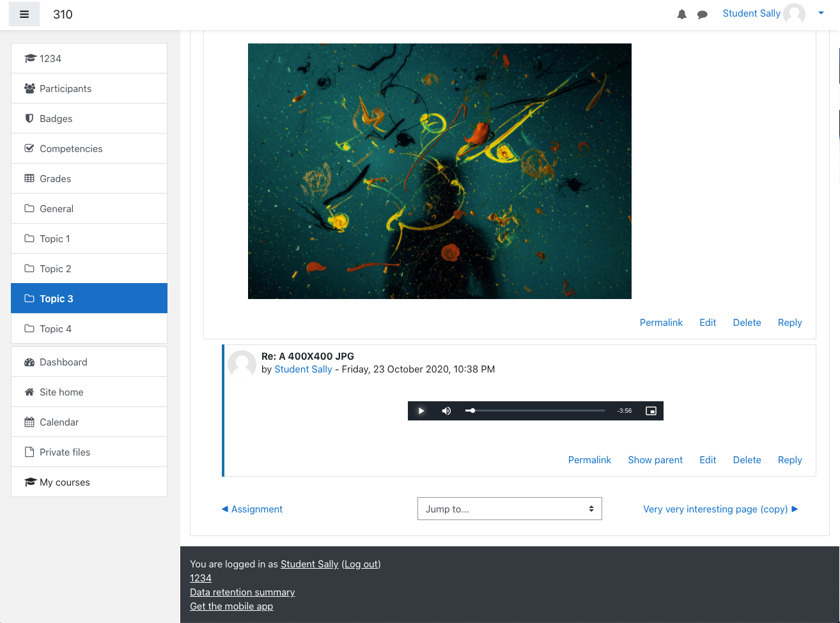Edit the post containing the image

click(x=708, y=323)
